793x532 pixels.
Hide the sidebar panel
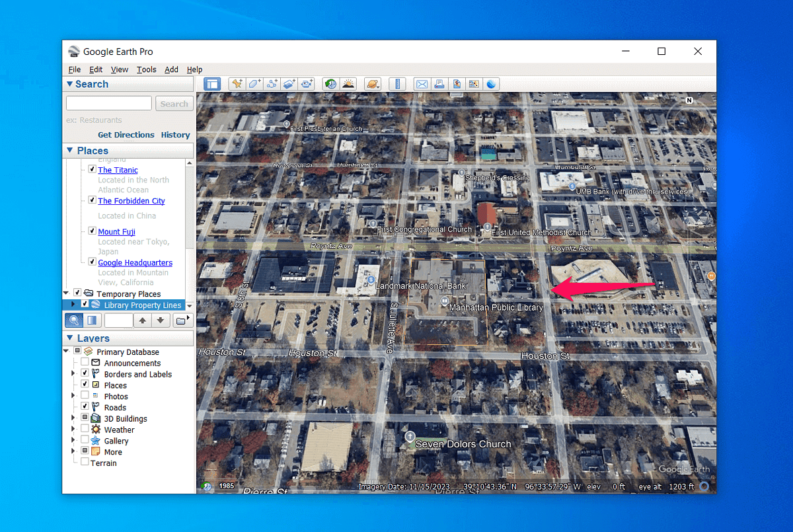[x=212, y=84]
